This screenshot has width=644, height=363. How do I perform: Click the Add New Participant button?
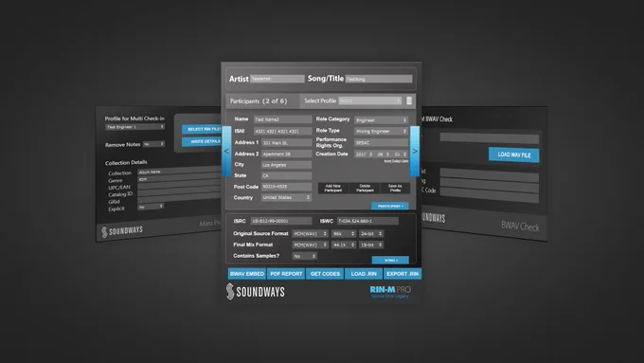tap(333, 189)
